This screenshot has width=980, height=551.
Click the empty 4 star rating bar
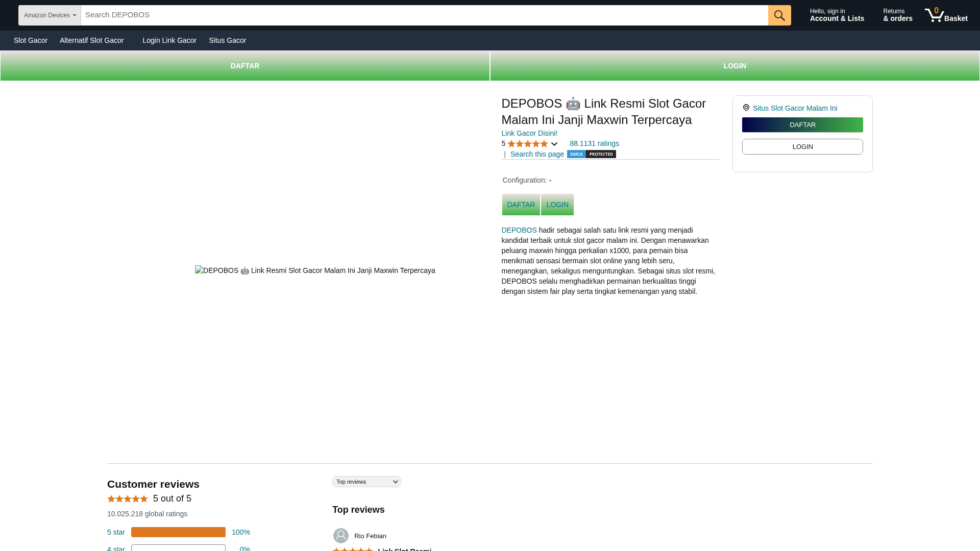[178, 548]
